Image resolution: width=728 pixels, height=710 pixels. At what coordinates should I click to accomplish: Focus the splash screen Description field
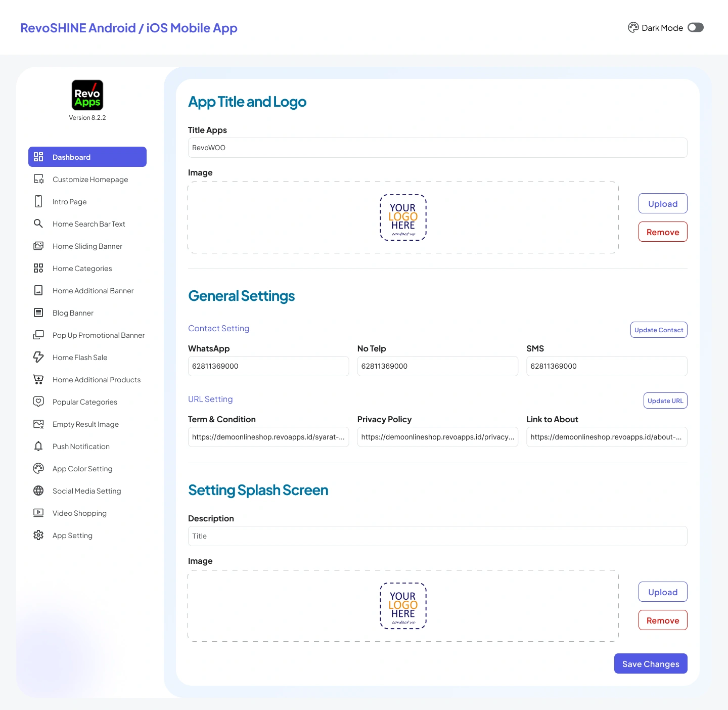click(x=438, y=536)
